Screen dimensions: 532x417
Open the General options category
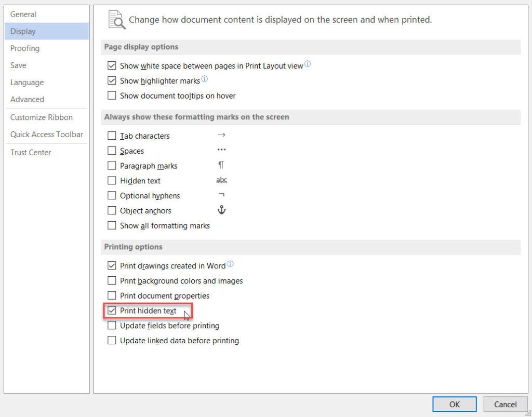pyautogui.click(x=23, y=15)
